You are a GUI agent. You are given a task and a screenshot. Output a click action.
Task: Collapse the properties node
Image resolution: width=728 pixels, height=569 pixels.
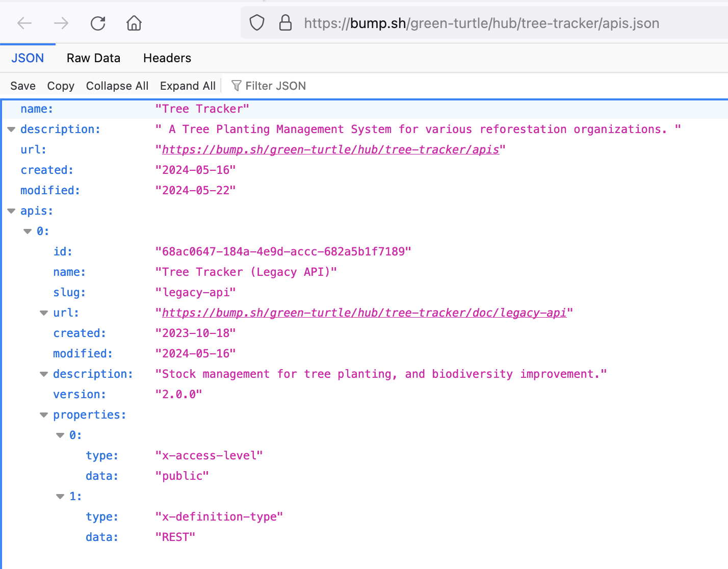click(x=44, y=415)
